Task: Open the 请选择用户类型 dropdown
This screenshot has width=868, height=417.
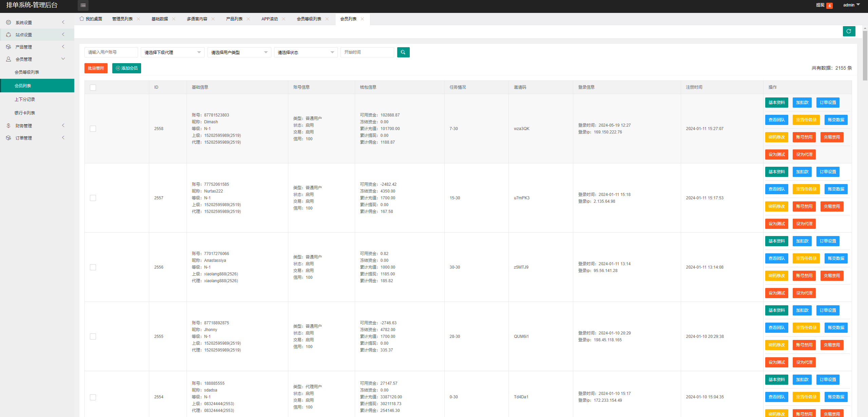Action: pos(239,52)
